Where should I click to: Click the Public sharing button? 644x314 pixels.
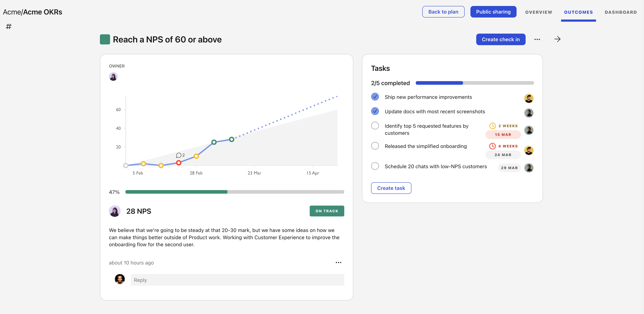coord(493,12)
